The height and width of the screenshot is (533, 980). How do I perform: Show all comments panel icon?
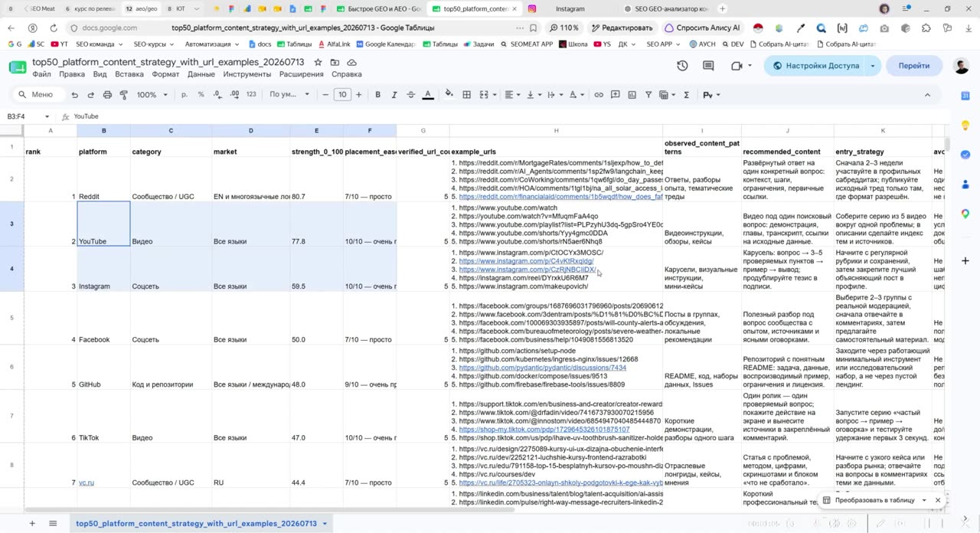pos(708,66)
